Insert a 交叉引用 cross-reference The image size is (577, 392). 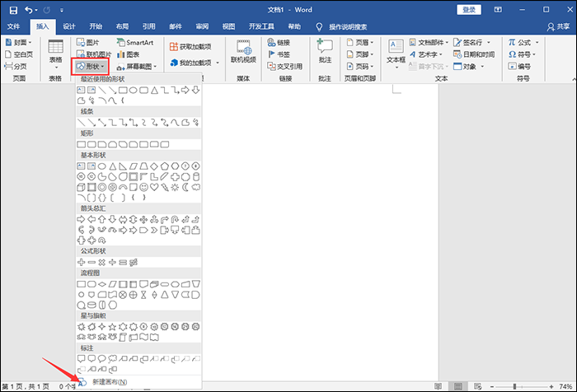[x=285, y=67]
